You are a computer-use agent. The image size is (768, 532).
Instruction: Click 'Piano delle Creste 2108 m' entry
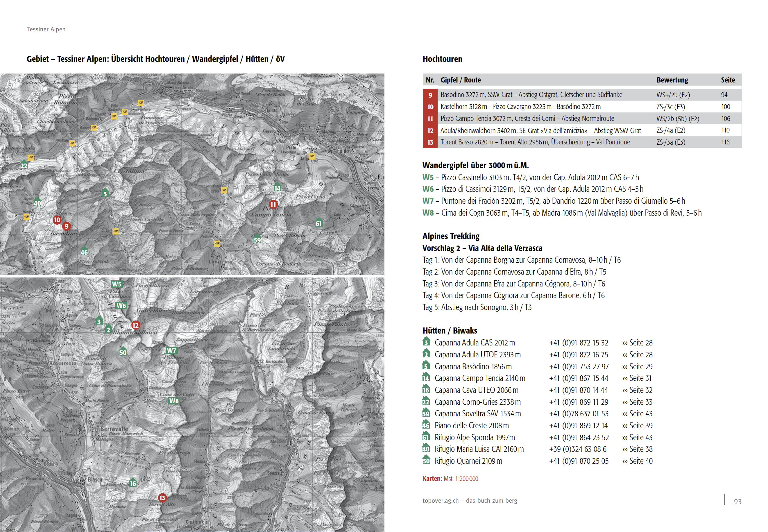coord(472,426)
